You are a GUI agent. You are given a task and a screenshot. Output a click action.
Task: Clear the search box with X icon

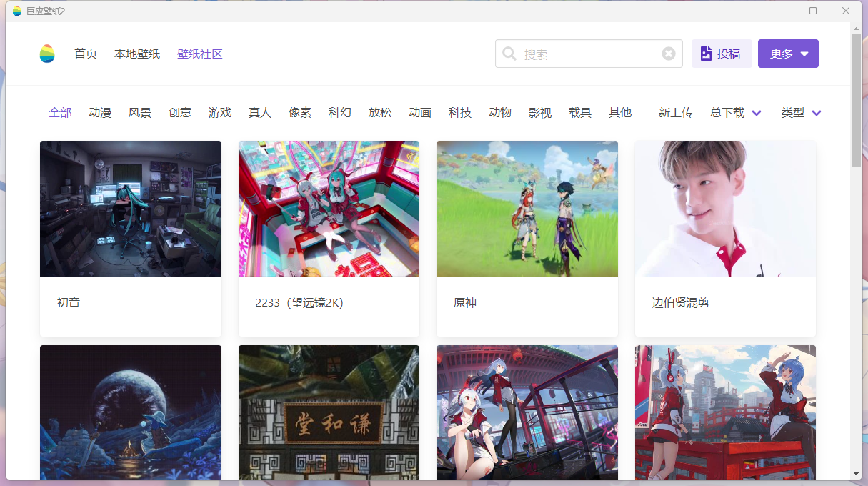pyautogui.click(x=668, y=54)
